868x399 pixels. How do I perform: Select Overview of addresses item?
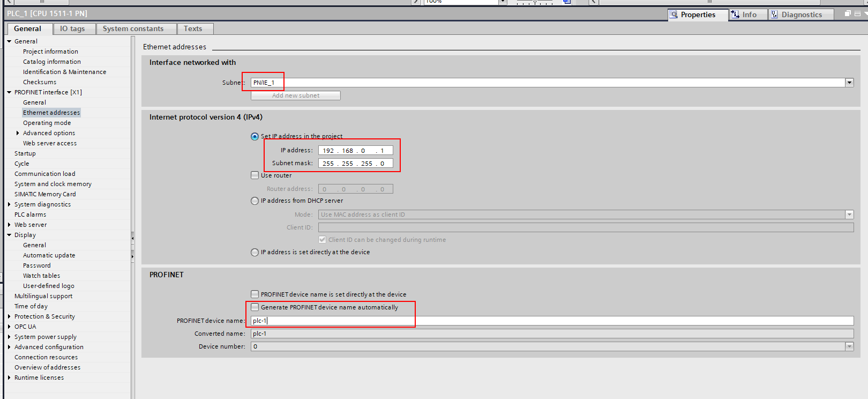point(47,367)
